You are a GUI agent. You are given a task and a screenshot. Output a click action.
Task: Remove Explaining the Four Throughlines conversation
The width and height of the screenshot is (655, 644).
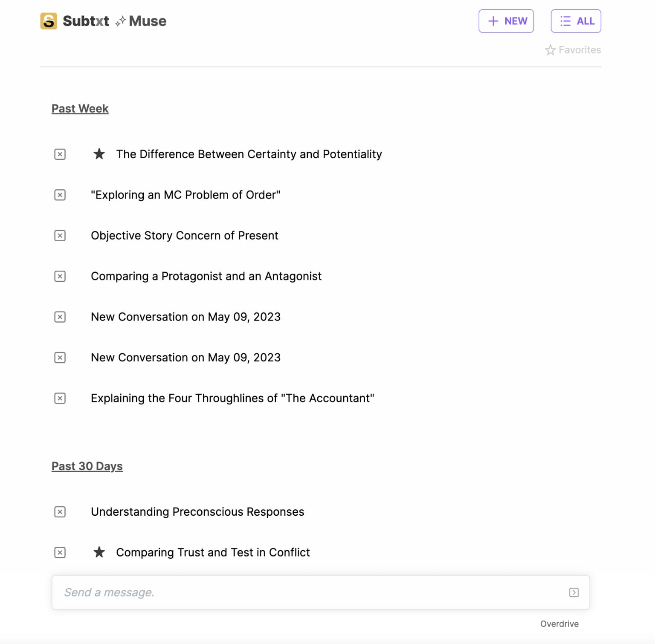pos(60,399)
